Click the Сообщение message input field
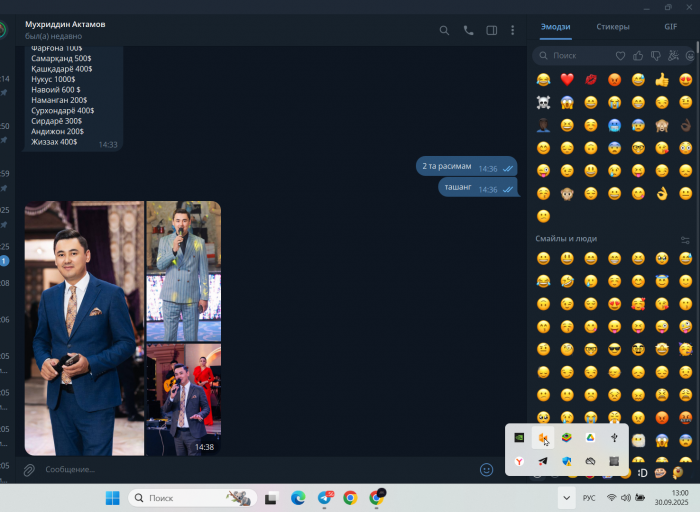The height and width of the screenshot is (512, 700). 259,470
